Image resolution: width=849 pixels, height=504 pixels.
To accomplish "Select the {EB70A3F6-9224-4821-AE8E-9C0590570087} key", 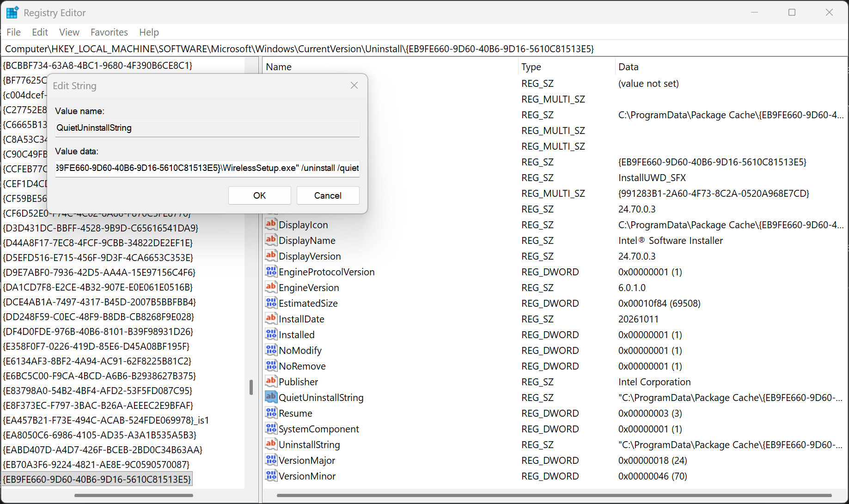I will point(96,464).
